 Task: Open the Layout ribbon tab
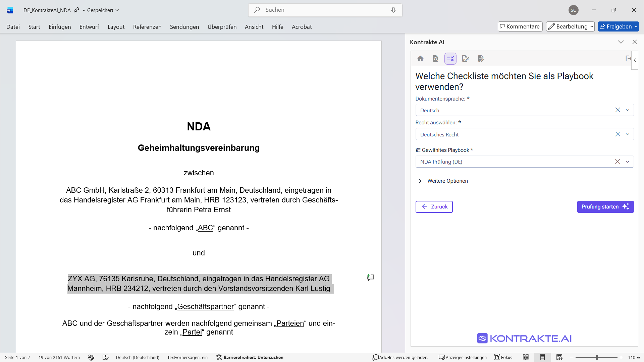pos(116,27)
